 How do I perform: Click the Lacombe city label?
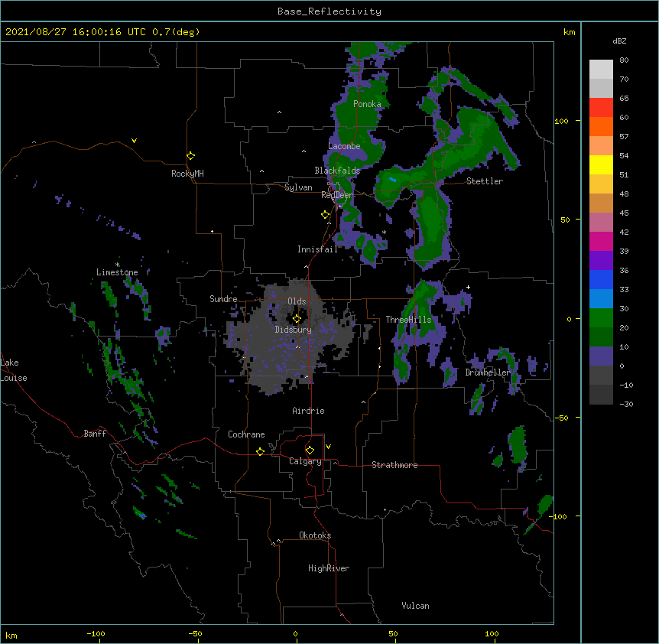(x=344, y=146)
